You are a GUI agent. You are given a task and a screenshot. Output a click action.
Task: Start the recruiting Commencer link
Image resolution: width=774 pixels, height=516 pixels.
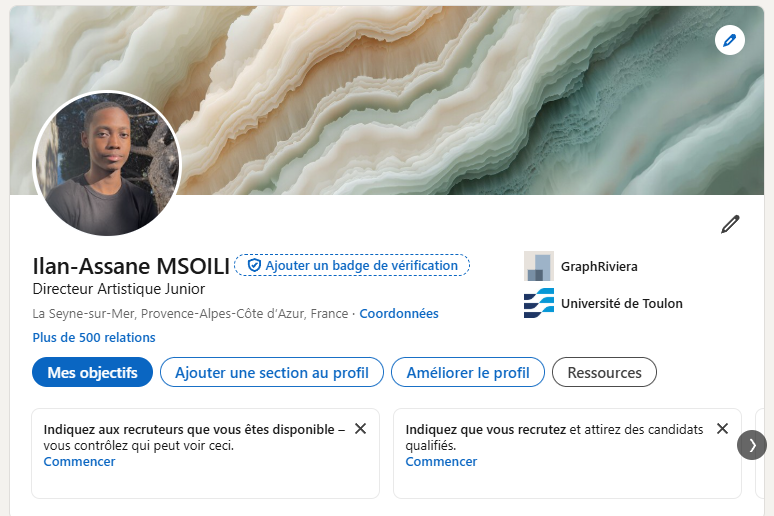pyautogui.click(x=441, y=462)
